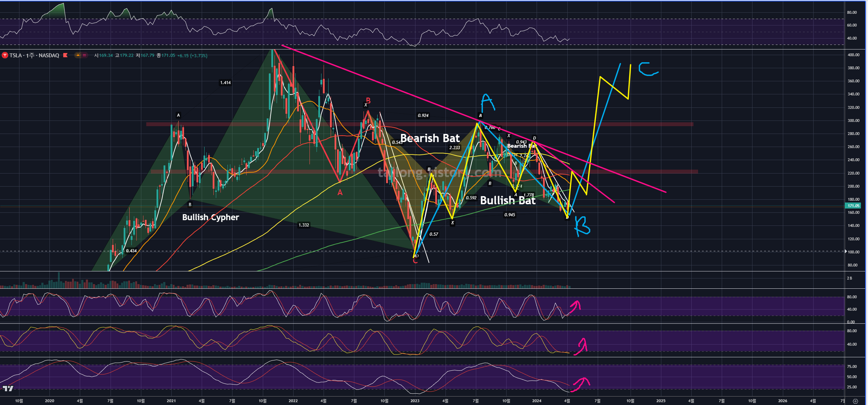Click the large 'Bullish Bat' text label
The width and height of the screenshot is (868, 405).
508,200
